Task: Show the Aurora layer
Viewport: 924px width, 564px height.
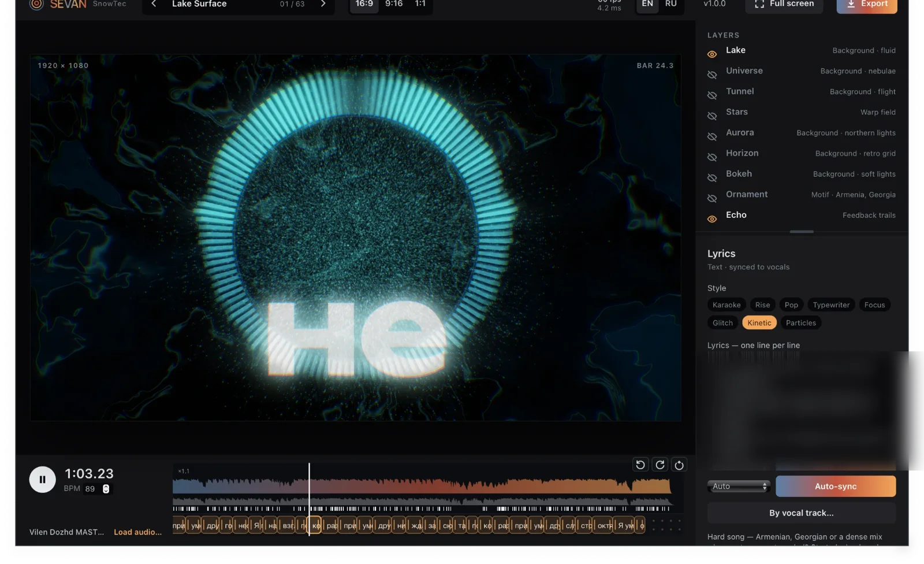Action: click(712, 137)
